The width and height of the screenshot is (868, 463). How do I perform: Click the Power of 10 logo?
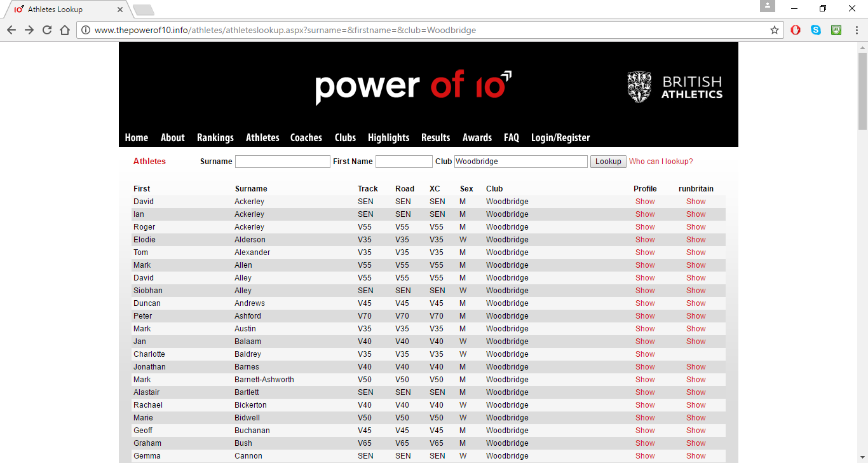pos(413,86)
